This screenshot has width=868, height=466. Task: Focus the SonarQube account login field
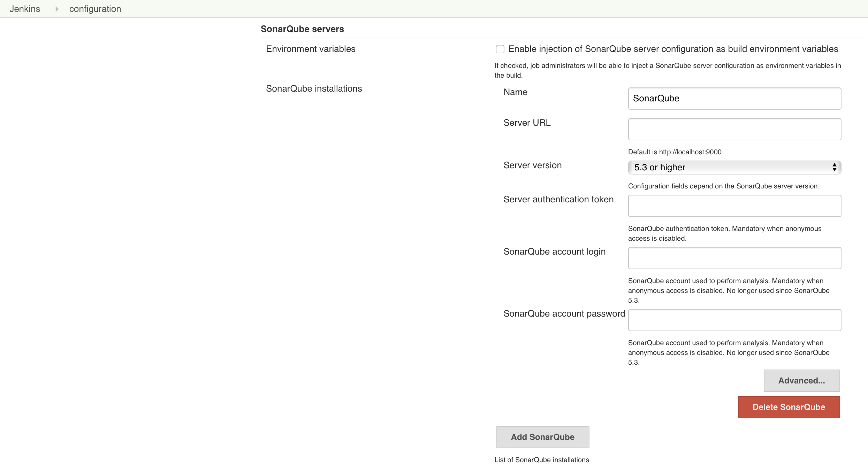click(734, 258)
